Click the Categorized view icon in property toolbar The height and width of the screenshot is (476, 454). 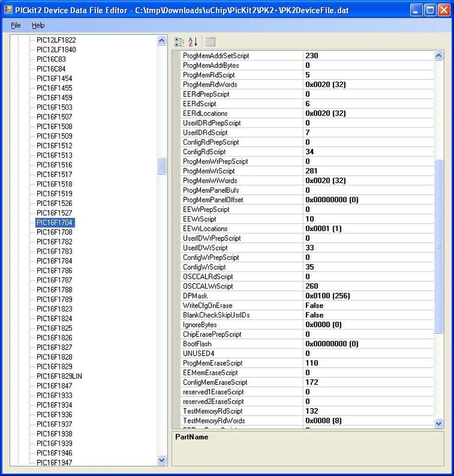(x=179, y=42)
